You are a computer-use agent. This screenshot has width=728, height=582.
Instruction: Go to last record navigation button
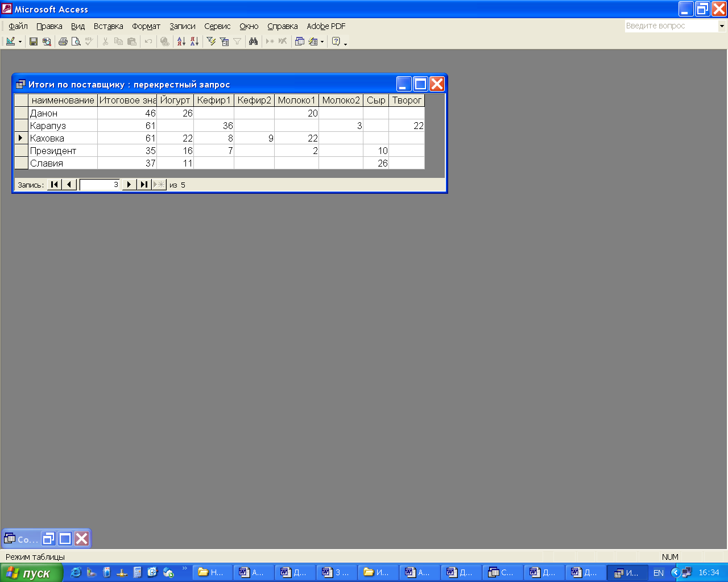[x=144, y=184]
